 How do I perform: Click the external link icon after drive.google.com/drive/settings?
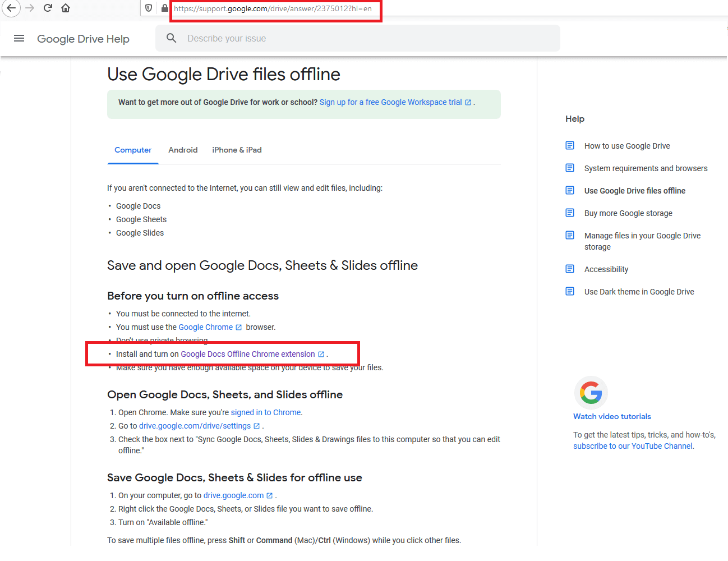256,426
